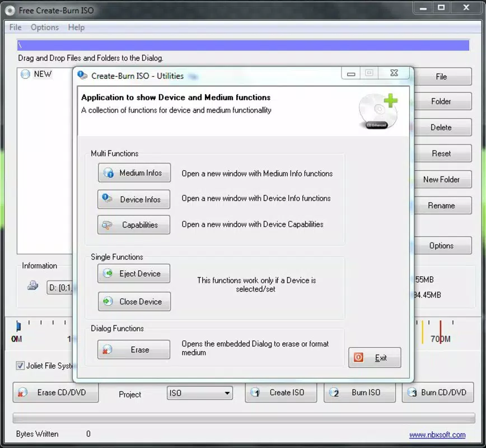Click the Create ISO button
The width and height of the screenshot is (486, 448).
(x=281, y=393)
